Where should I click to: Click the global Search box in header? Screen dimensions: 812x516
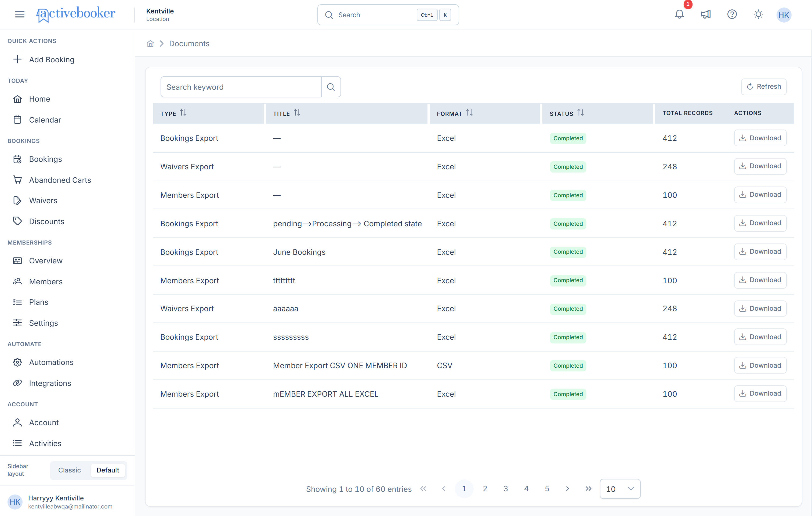(x=388, y=15)
